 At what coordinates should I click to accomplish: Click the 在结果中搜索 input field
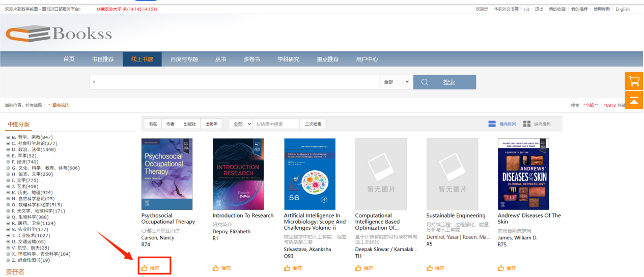tap(276, 124)
